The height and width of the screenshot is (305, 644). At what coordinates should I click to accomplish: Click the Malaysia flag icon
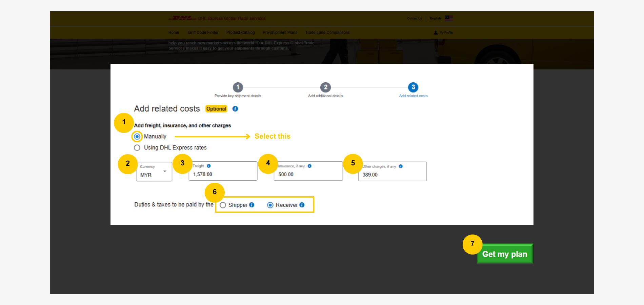(x=449, y=18)
